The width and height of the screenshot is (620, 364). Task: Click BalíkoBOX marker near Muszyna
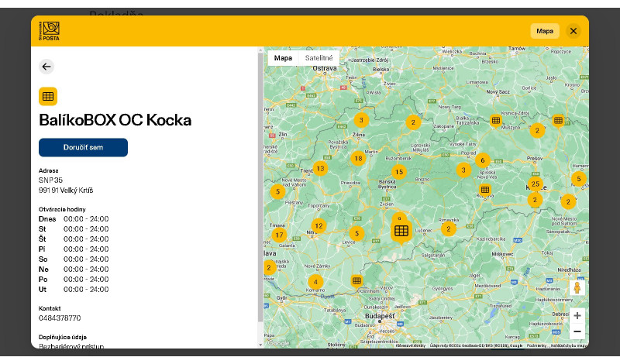point(496,121)
